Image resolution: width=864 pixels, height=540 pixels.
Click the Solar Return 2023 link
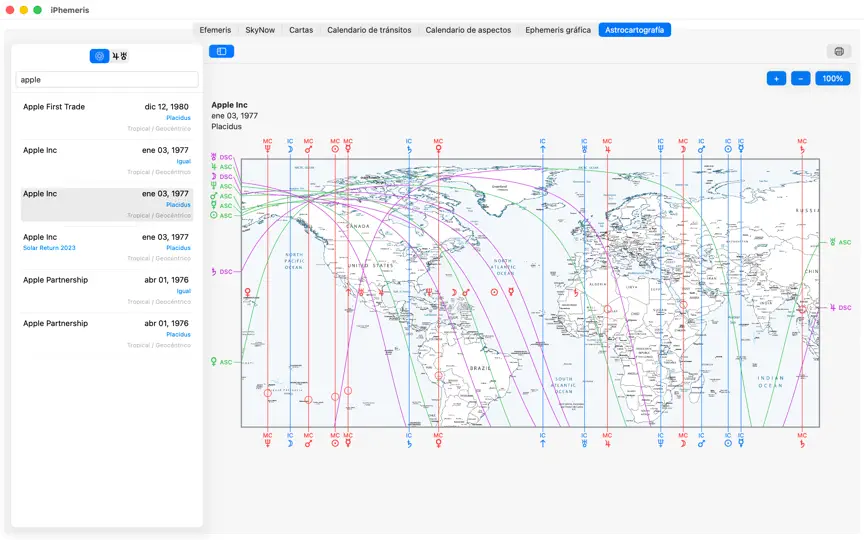pos(49,248)
